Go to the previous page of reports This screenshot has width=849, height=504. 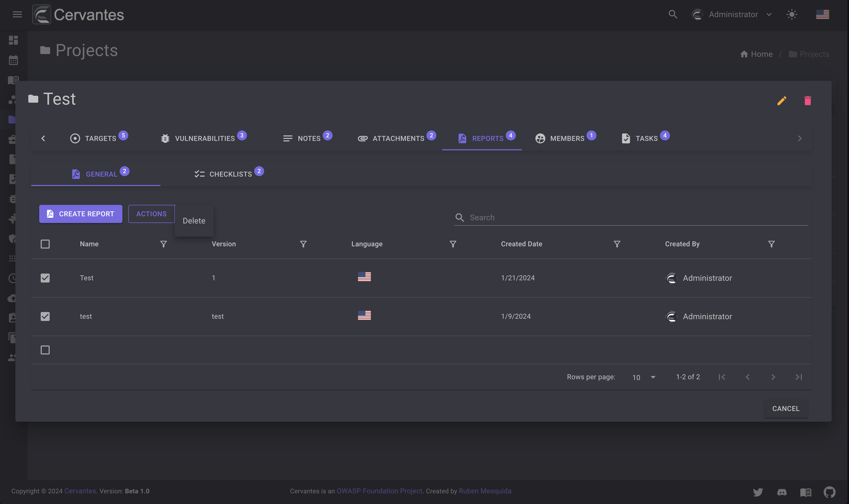click(747, 377)
